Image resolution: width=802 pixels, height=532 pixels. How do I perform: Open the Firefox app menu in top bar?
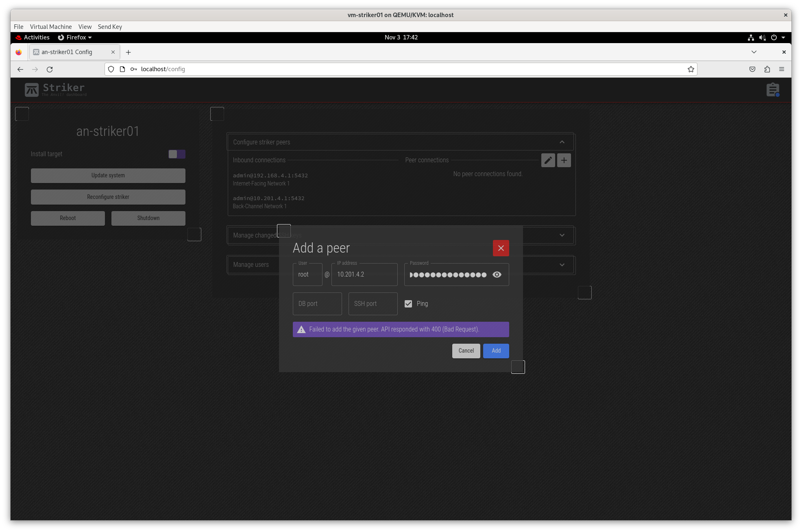(75, 37)
